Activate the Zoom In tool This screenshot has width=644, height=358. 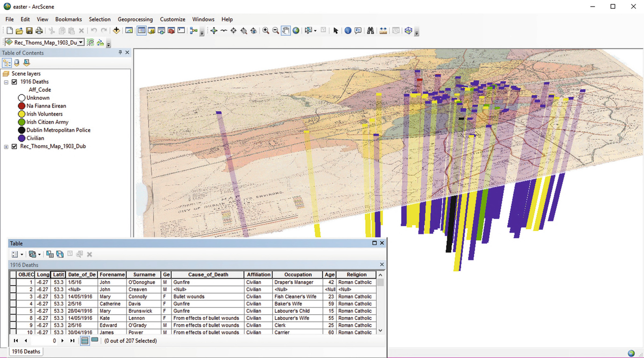(x=266, y=31)
